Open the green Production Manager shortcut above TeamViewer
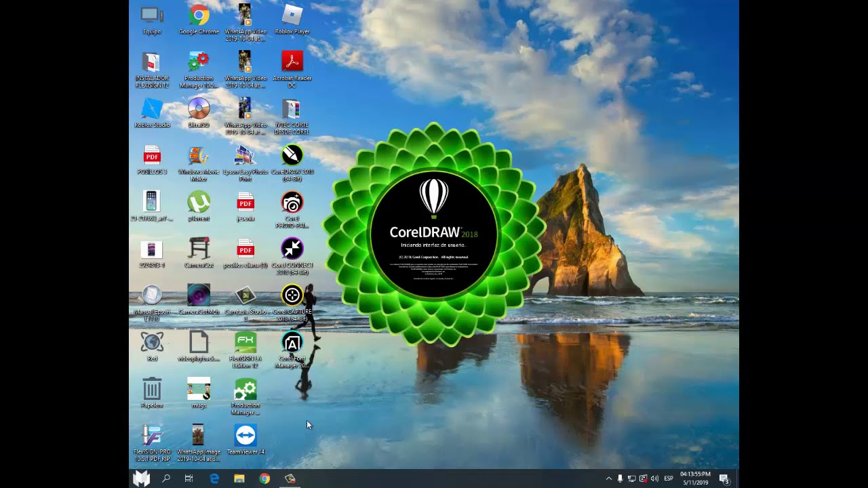The height and width of the screenshot is (488, 868). pos(245,397)
